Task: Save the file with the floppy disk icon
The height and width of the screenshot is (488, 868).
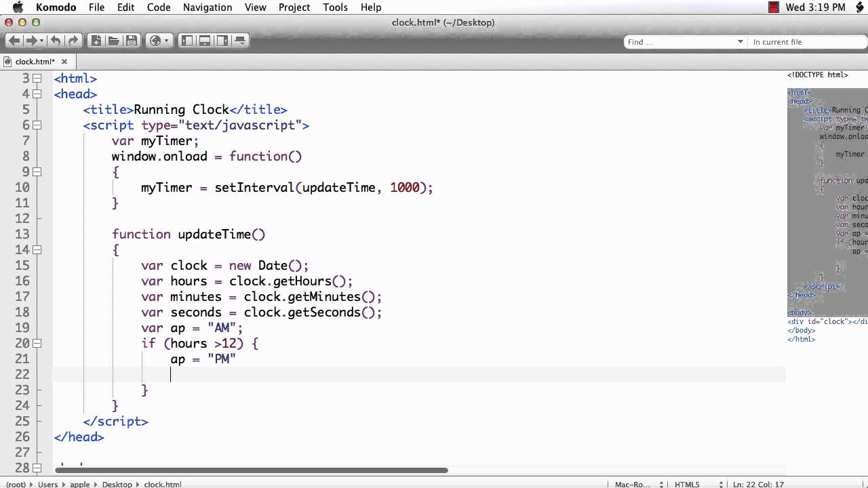Action: [x=131, y=41]
